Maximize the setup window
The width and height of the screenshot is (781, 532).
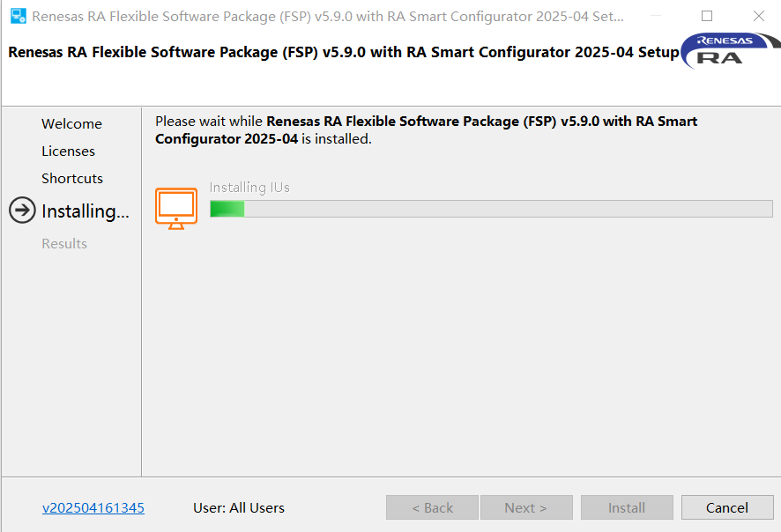707,16
